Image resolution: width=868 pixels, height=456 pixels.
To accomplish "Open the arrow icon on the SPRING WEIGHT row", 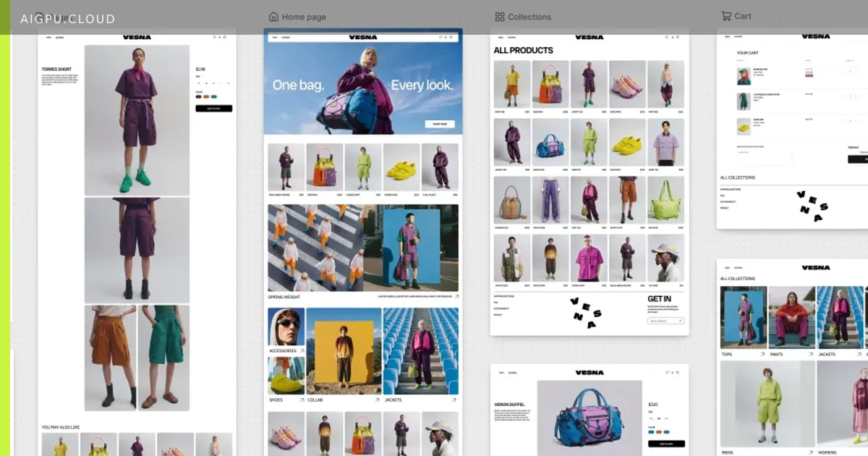I will 456,297.
